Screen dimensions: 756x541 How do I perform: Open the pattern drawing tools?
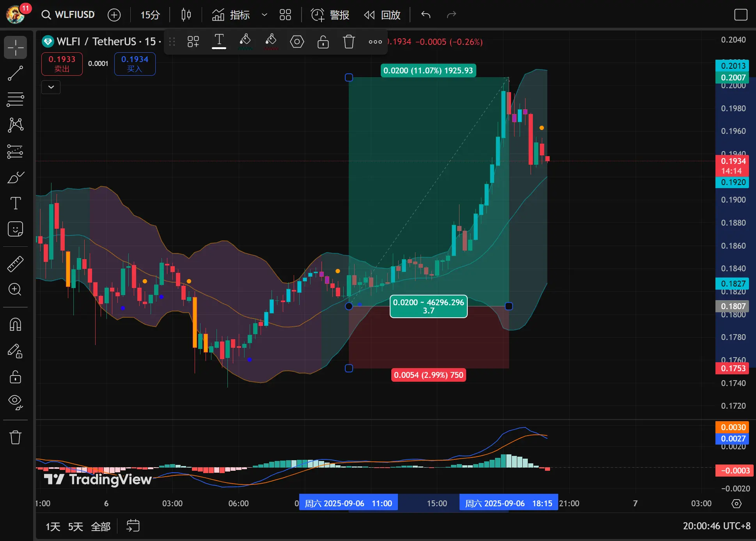tap(15, 125)
